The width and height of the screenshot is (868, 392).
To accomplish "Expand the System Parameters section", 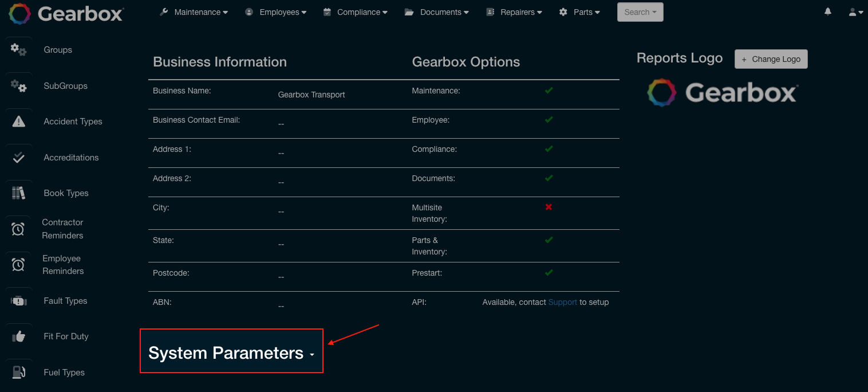I will tap(231, 353).
